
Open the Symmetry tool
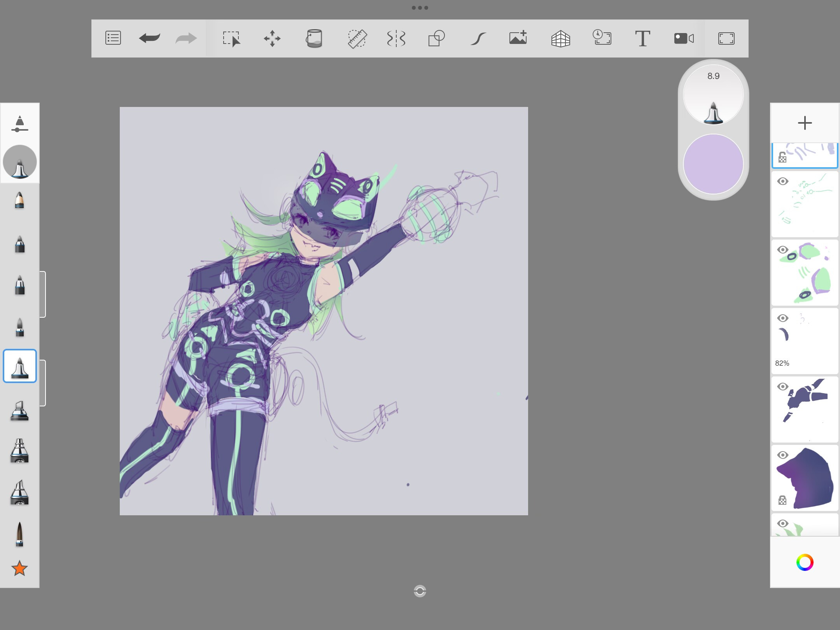click(x=396, y=38)
